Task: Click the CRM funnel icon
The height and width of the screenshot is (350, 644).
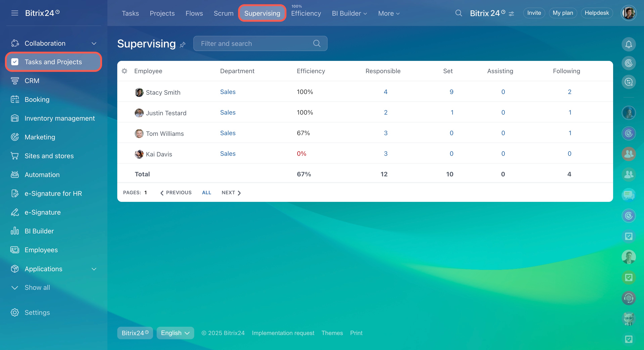Action: click(x=15, y=81)
